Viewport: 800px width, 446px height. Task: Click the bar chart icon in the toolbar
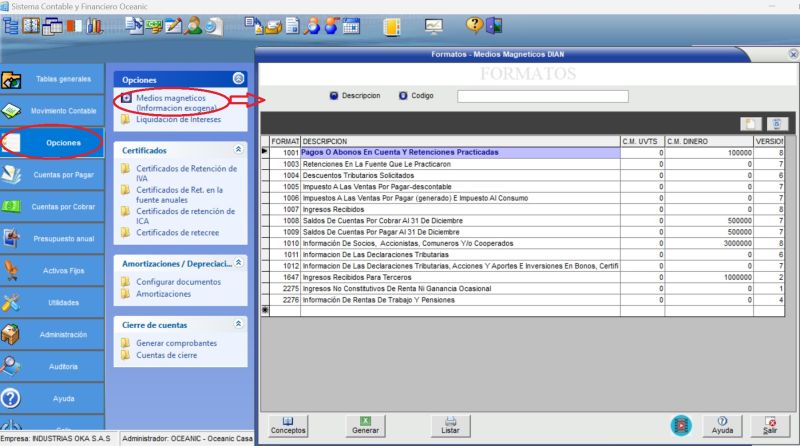tap(94, 27)
